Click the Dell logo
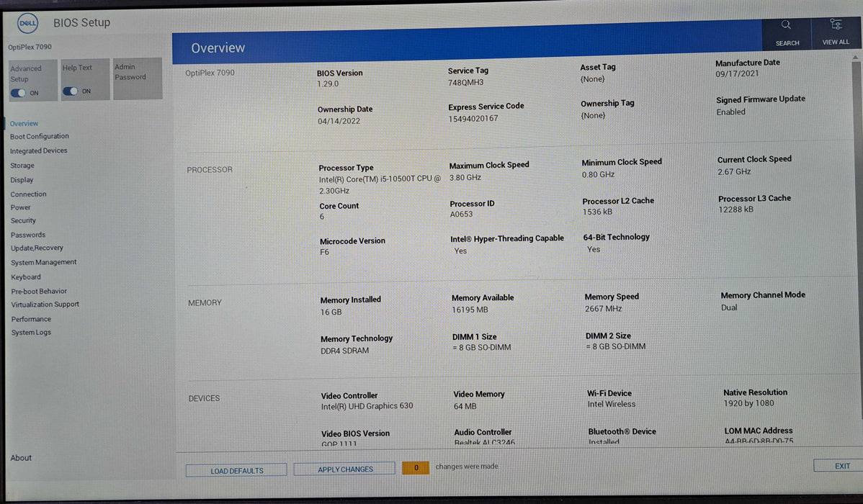863x504 pixels. 27,23
